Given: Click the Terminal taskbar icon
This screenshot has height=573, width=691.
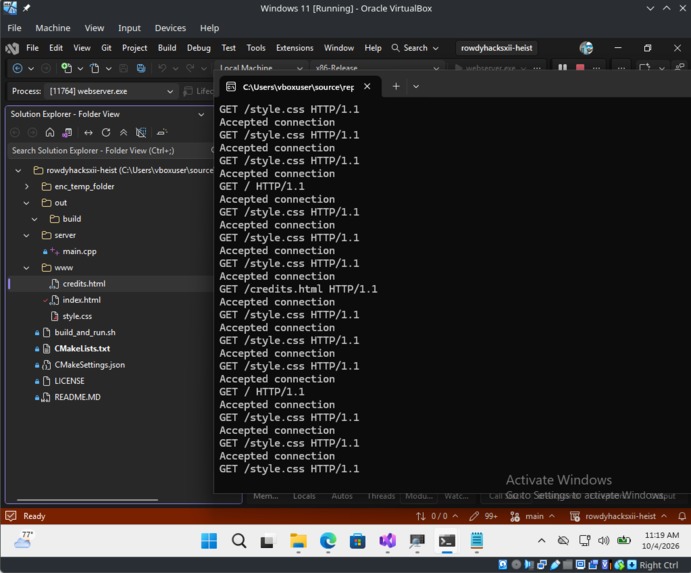Looking at the screenshot, I should point(447,541).
